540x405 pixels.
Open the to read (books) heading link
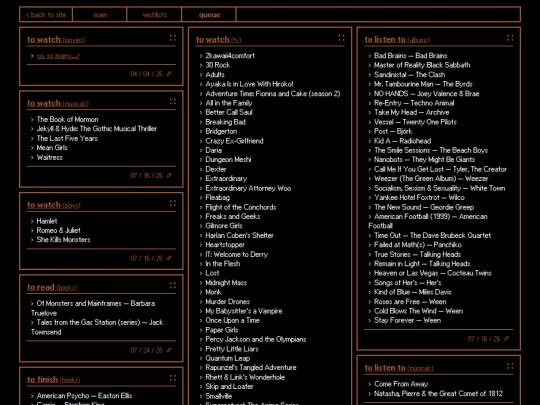tap(52, 287)
